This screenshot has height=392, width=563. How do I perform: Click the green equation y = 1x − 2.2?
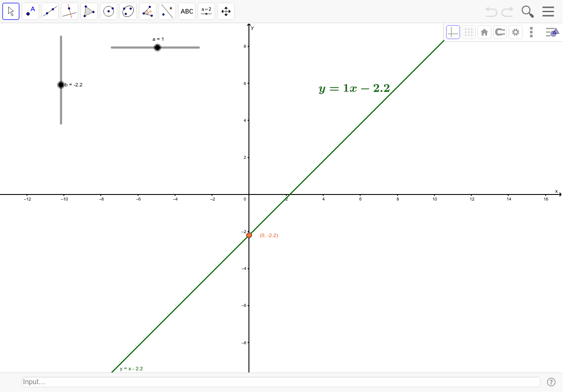(354, 89)
